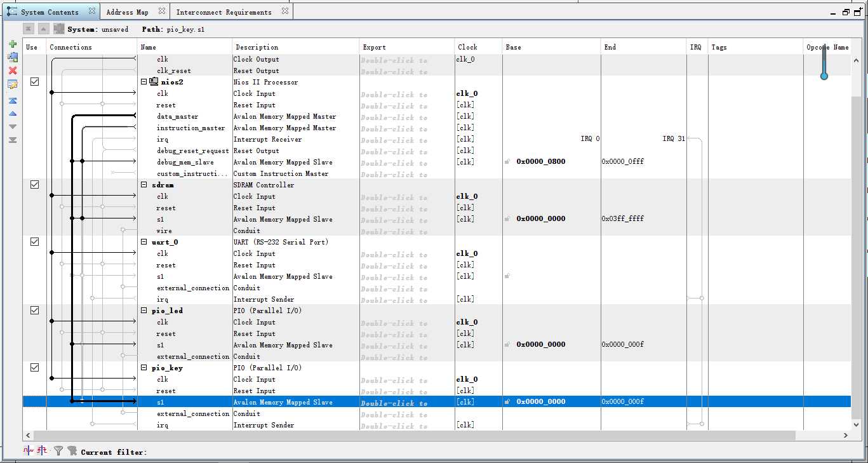Screen dimensions: 868x463
Task: Uncheck the Use box for pio_key
Action: [x=34, y=368]
